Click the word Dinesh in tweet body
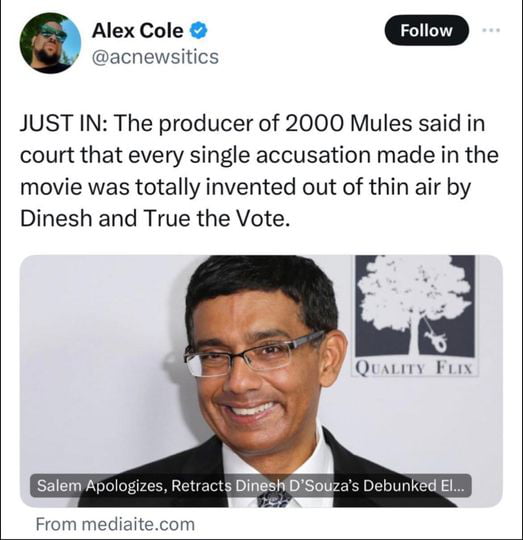Screen dimensions: 523x540 click(56, 218)
